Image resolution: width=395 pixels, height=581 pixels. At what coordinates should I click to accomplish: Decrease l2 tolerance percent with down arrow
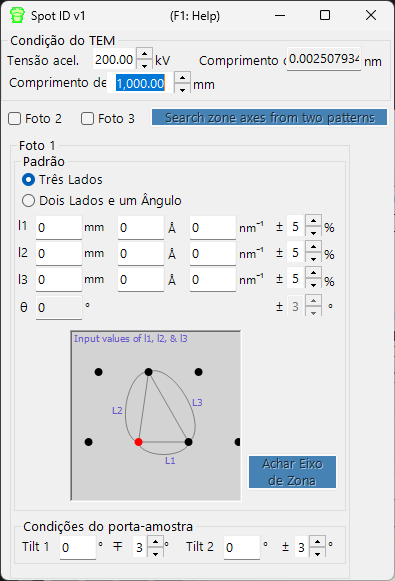[x=313, y=259]
